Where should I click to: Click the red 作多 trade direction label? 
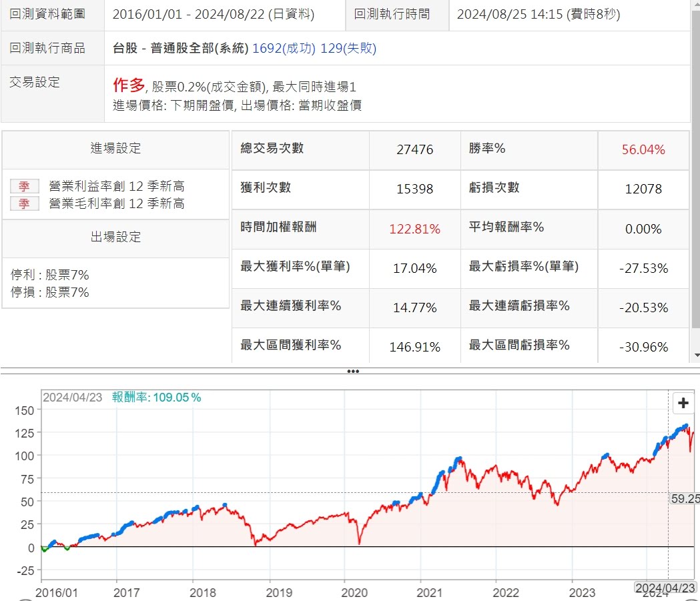coord(129,85)
